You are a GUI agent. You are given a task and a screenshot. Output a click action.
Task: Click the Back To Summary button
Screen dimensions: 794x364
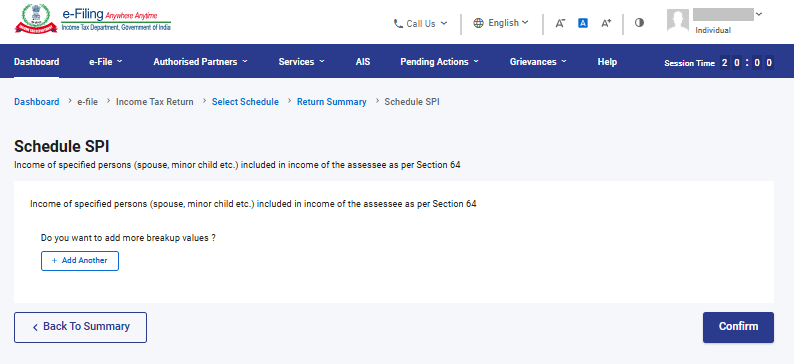coord(81,327)
